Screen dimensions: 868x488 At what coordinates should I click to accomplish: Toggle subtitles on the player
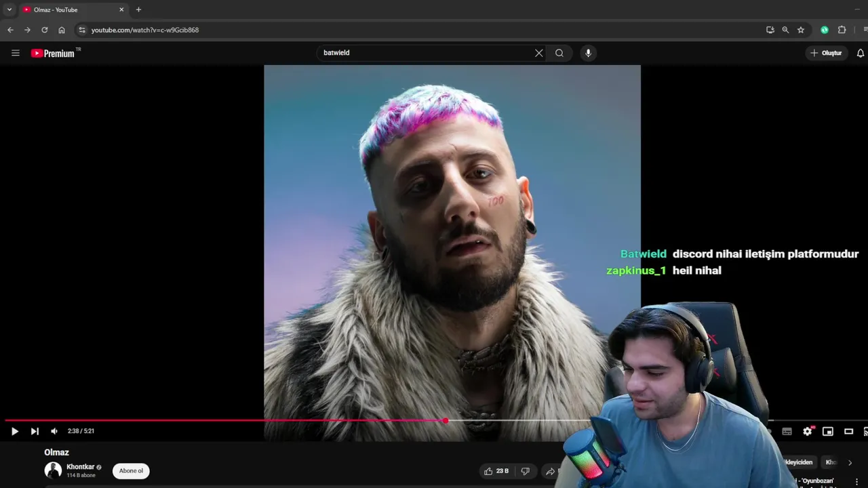pos(787,431)
